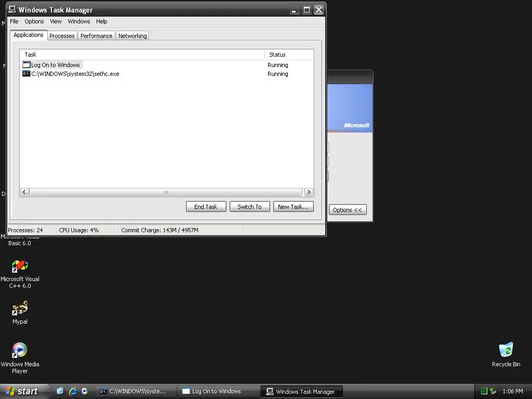This screenshot has width=532, height=399.
Task: Open the Mypal desktop icon
Action: click(20, 313)
